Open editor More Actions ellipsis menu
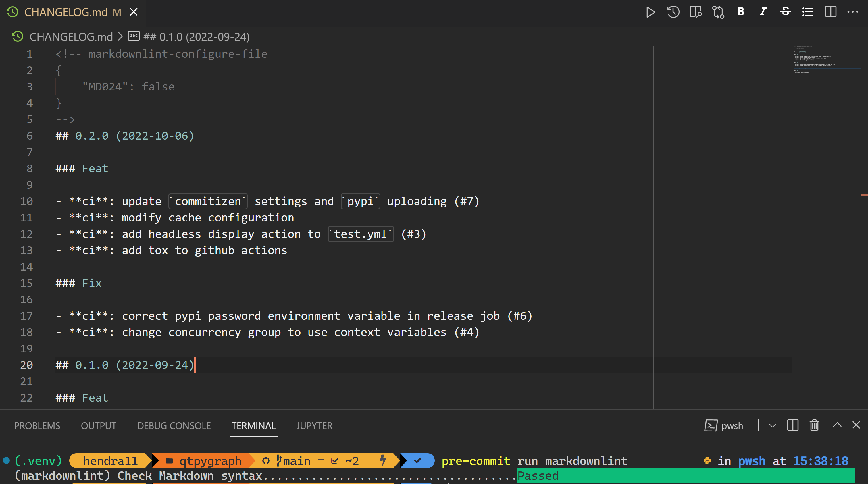This screenshot has width=868, height=484. pyautogui.click(x=853, y=12)
